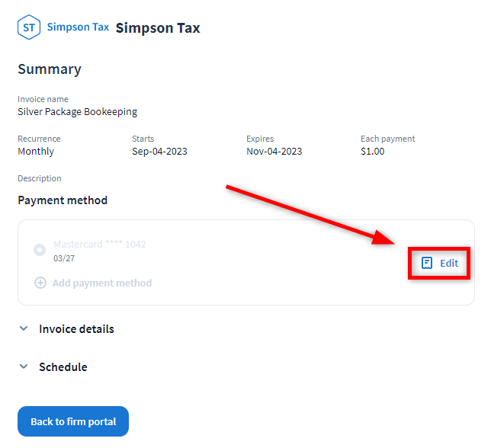Click the 03/27 card expiration text
The image size is (491, 448).
click(64, 258)
